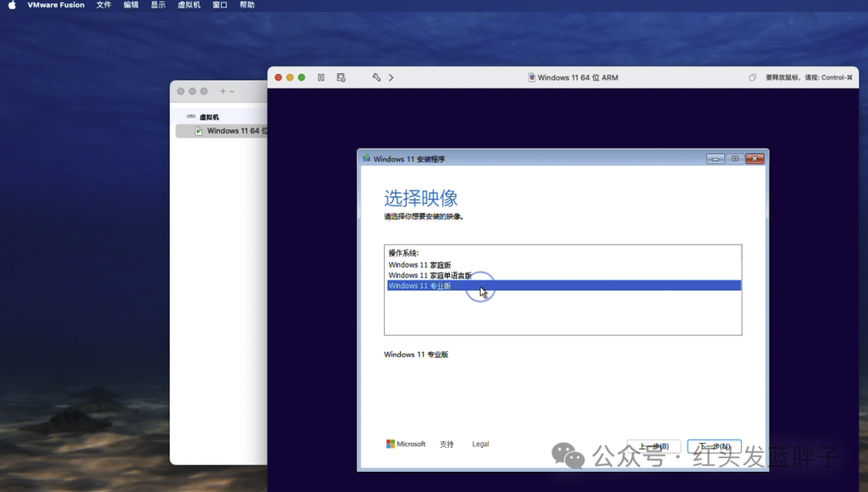Open the 虚拟机 menu in the menu bar
Screen dimensions: 868x492
tap(189, 5)
